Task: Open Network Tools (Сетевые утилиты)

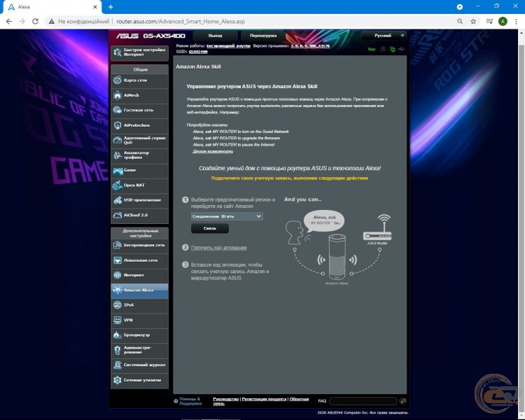Action: point(139,380)
